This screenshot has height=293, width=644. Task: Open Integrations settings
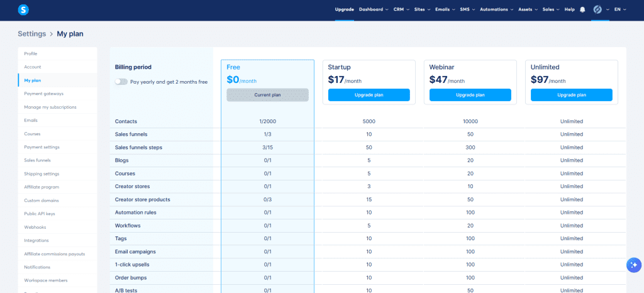tap(57, 240)
